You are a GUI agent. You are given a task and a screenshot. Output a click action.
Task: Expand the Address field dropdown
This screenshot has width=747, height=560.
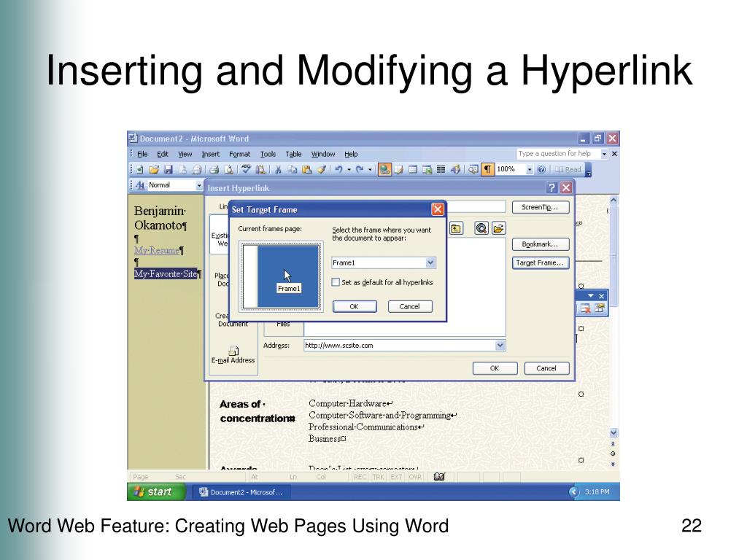500,345
